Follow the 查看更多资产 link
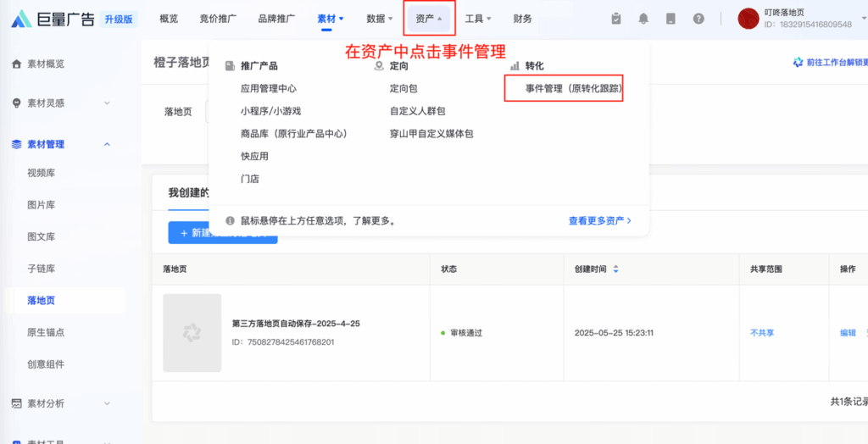Viewport: 868px width, 444px height. tap(599, 220)
